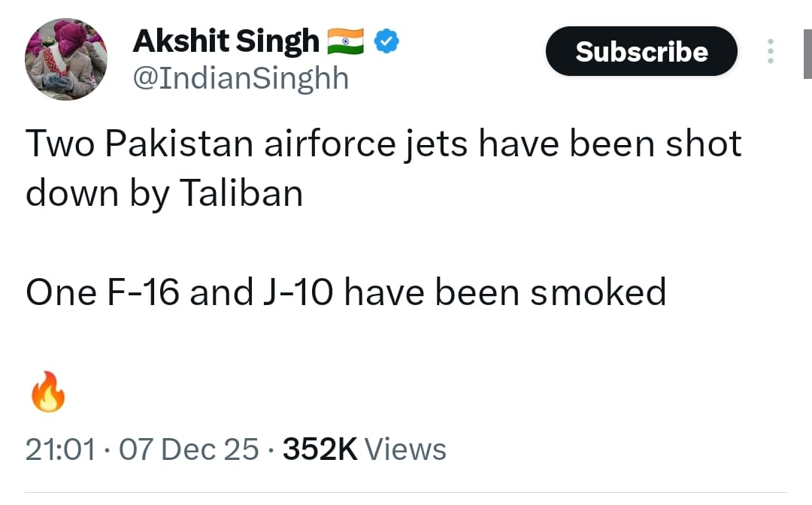Click the word "Taliban" in the tweet
The width and height of the screenshot is (812, 505).
click(241, 192)
